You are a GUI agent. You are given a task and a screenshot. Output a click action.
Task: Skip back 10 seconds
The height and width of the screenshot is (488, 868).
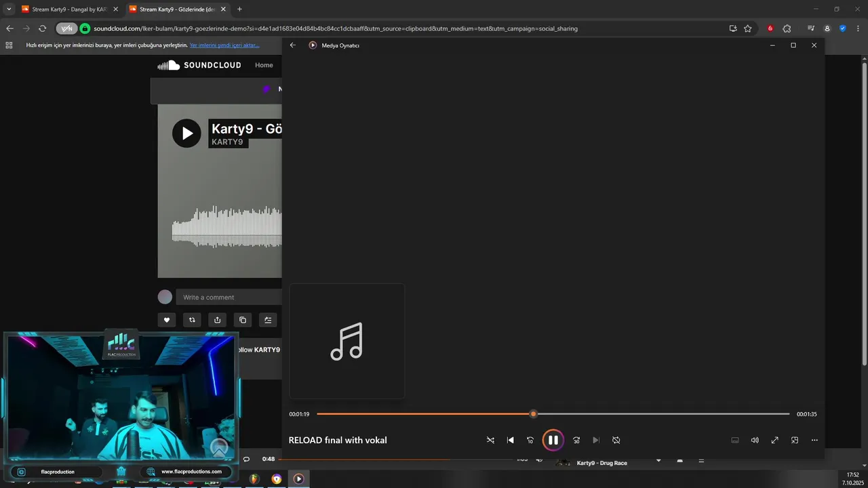tap(530, 440)
